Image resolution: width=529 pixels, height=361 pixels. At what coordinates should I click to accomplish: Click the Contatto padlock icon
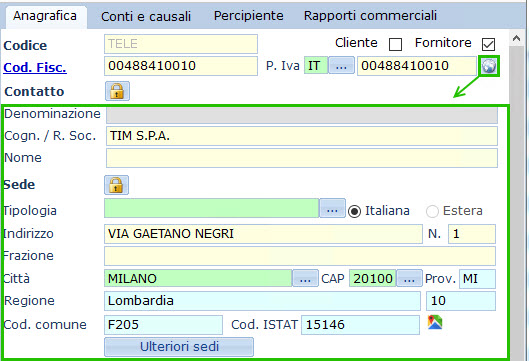pos(117,91)
